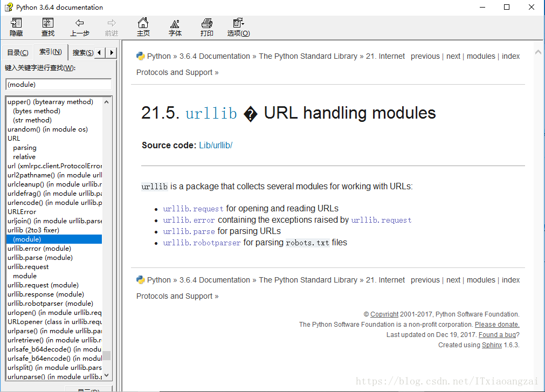Open the Lib/urllib/ source code link
The image size is (545, 392).
pyautogui.click(x=216, y=145)
